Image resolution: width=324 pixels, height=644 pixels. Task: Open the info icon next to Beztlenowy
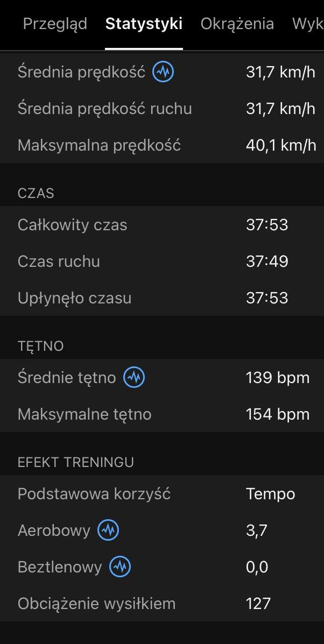pyautogui.click(x=120, y=567)
